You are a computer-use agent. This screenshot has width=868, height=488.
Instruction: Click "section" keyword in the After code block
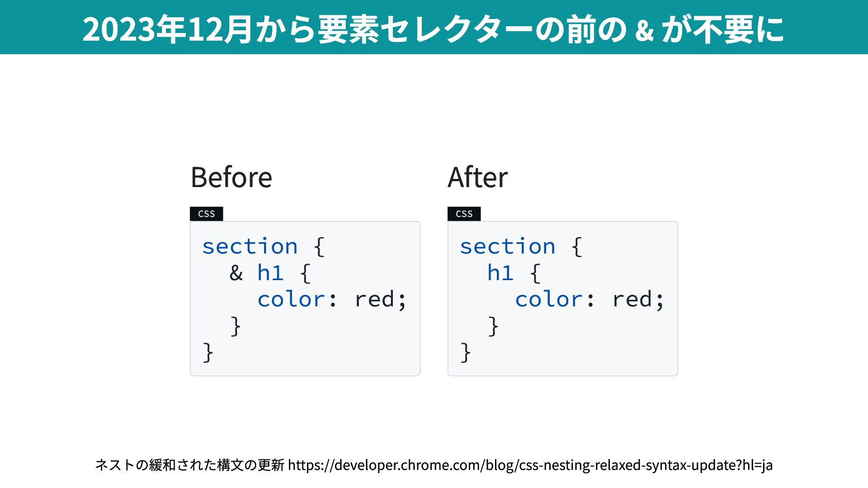pos(507,247)
